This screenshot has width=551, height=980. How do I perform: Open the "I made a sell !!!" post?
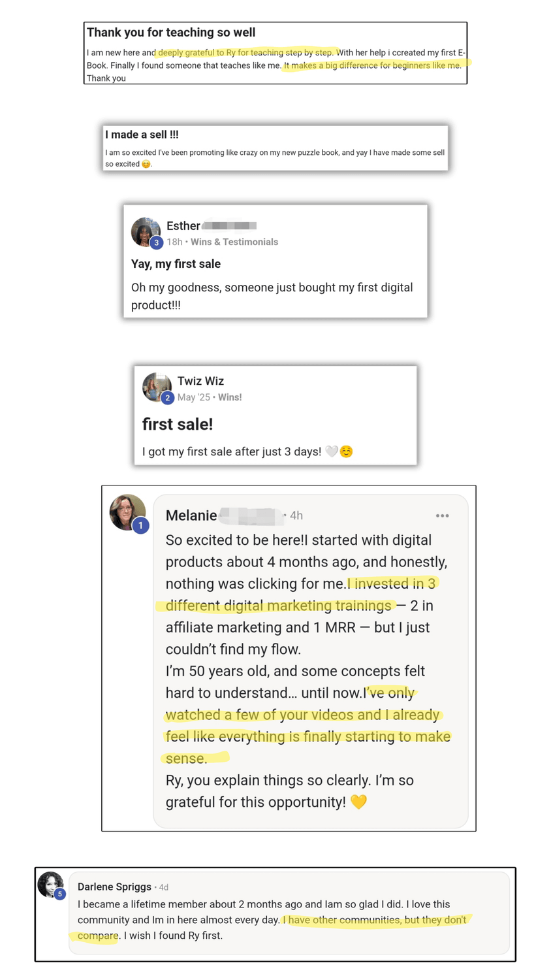pos(142,135)
